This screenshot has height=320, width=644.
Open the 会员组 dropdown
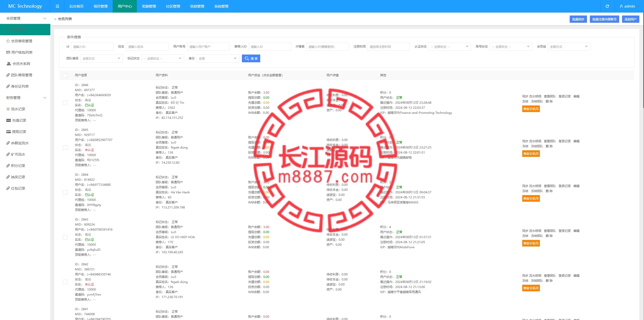(x=569, y=47)
